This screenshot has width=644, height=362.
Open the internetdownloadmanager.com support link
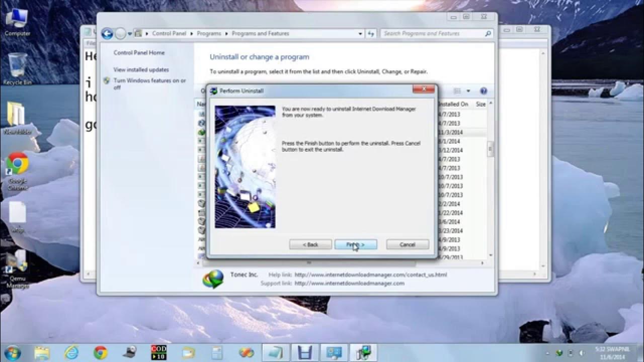point(349,283)
